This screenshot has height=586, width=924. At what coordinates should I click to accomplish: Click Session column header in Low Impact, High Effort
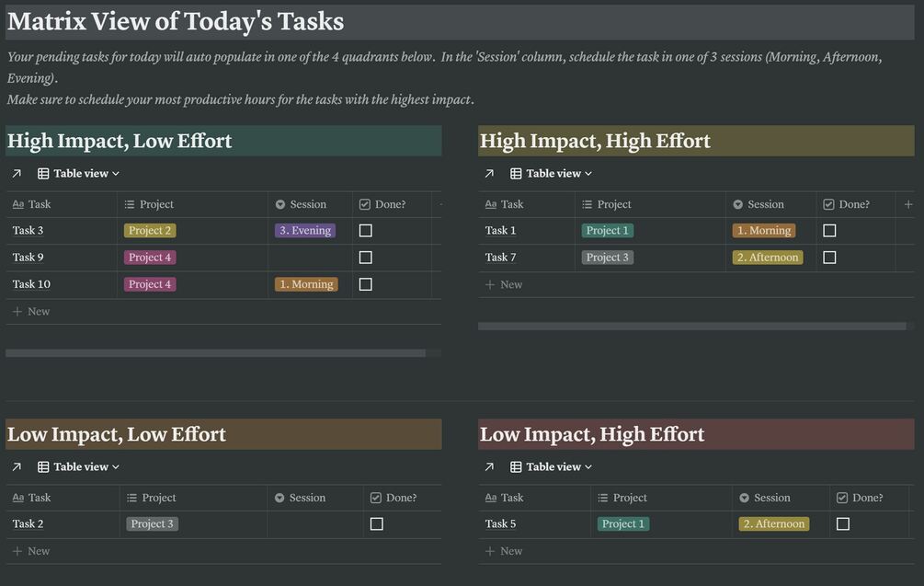tap(771, 498)
